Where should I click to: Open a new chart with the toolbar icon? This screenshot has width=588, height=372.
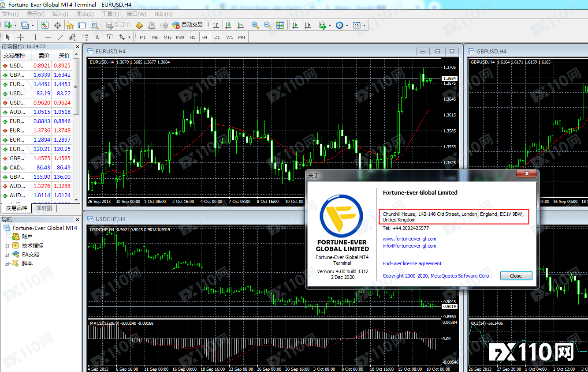[x=7, y=25]
